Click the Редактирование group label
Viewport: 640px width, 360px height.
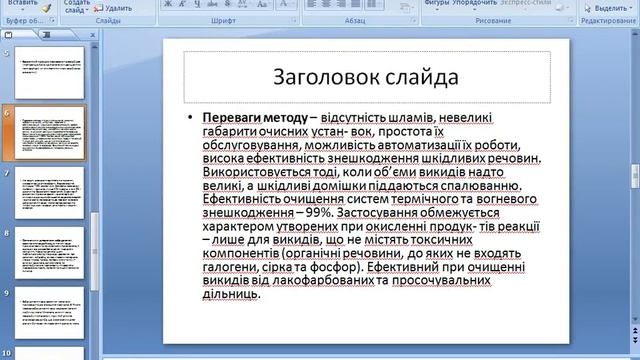(x=608, y=20)
